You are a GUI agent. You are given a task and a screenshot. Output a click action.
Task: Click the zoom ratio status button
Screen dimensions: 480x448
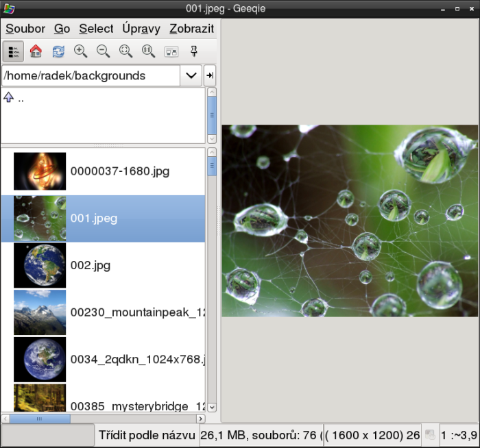click(459, 435)
